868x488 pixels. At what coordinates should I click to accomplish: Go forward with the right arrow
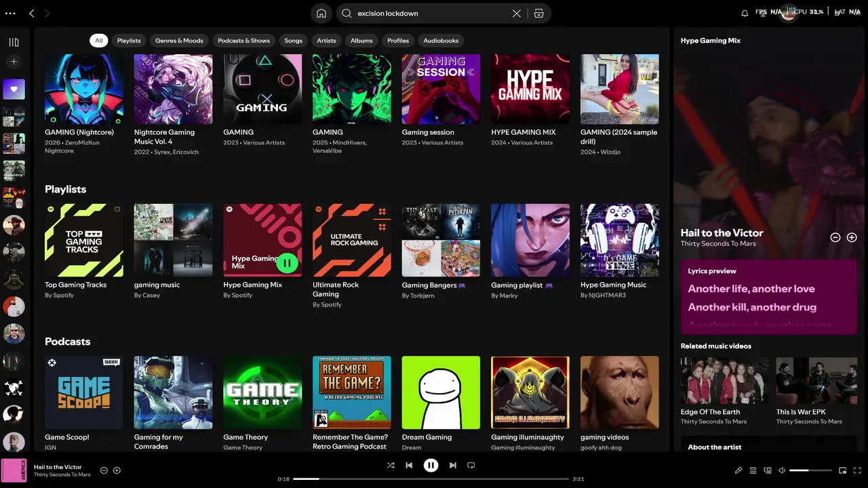coord(47,13)
